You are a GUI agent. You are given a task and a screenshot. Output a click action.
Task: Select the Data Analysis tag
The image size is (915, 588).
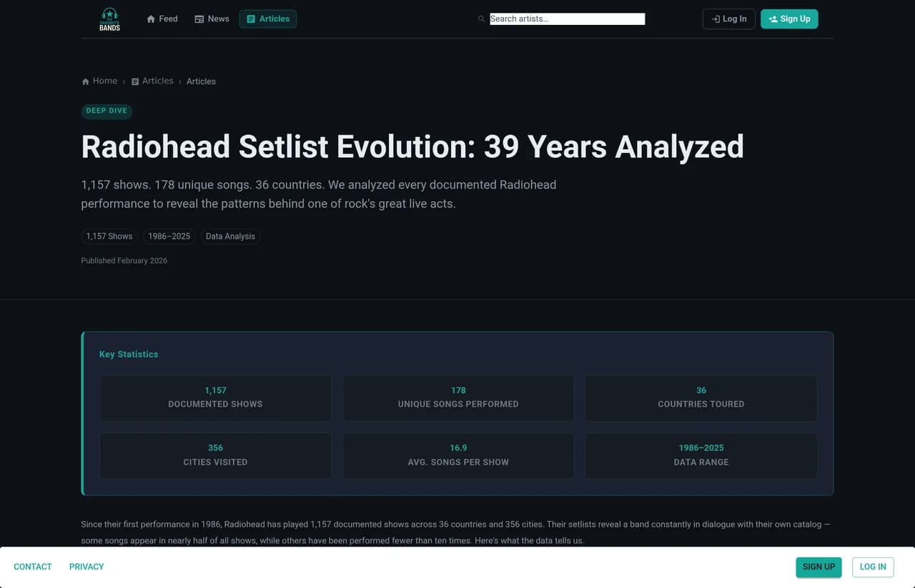[x=230, y=236]
